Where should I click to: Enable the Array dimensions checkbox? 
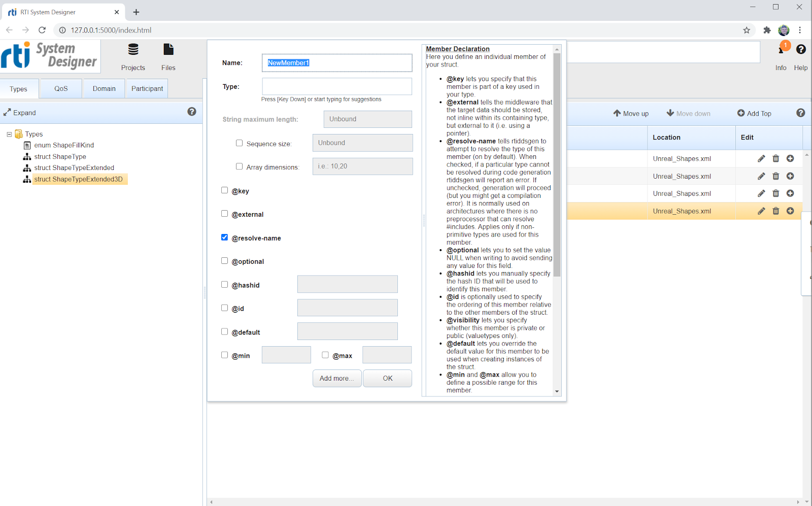(x=239, y=166)
